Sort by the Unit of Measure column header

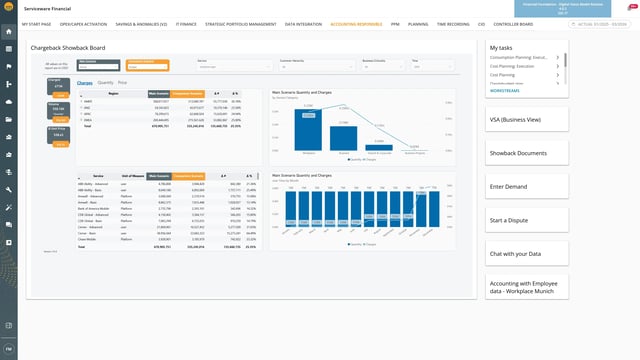[x=133, y=176]
